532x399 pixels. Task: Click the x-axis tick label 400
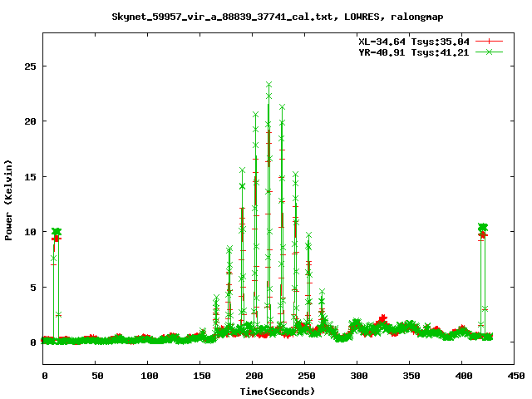(x=464, y=376)
